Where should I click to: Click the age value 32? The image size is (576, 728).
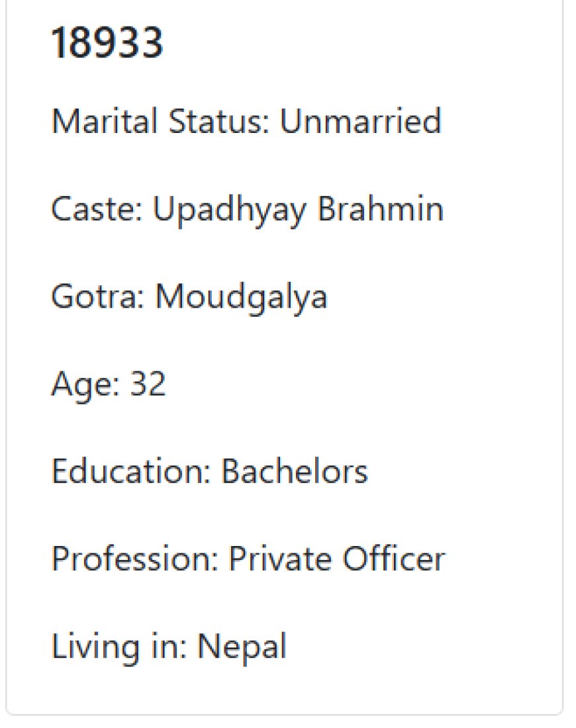point(148,384)
